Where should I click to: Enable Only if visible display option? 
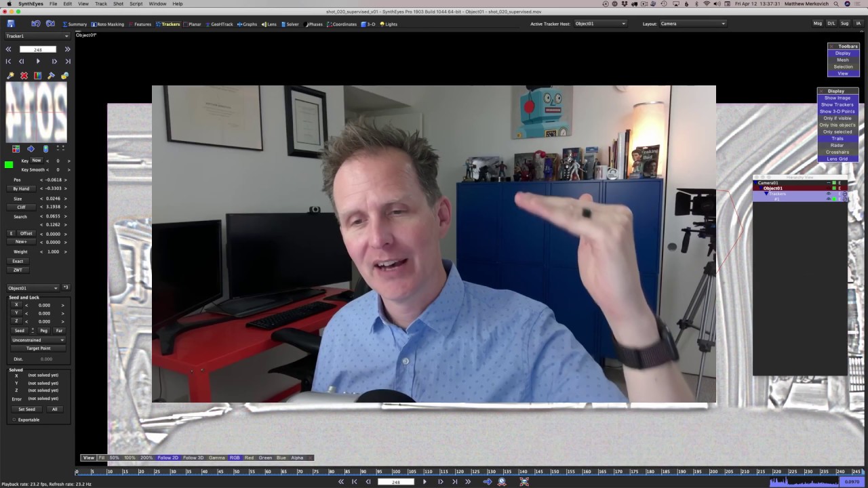(x=837, y=119)
